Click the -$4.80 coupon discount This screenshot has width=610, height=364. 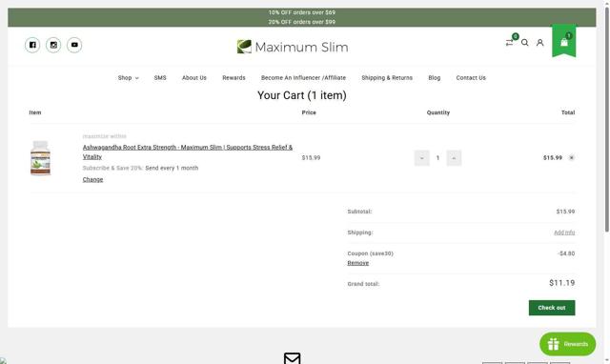(x=566, y=253)
